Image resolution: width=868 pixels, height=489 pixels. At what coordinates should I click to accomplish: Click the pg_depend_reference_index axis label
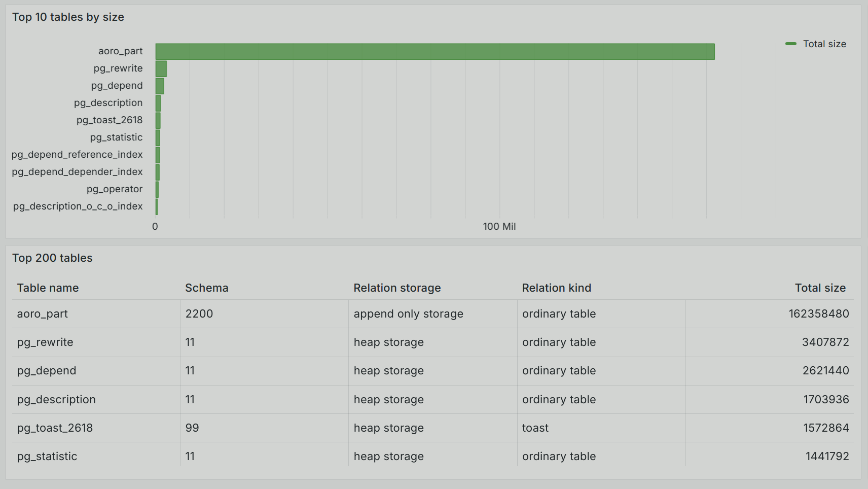[x=77, y=155]
